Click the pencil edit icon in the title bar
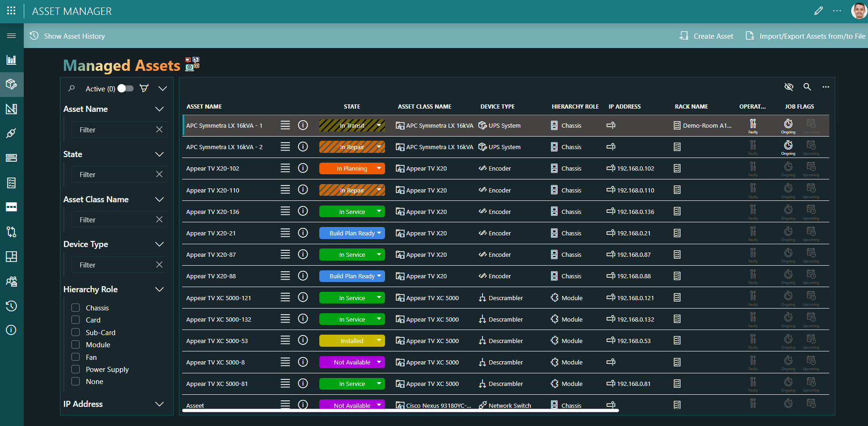Viewport: 868px width, 426px height. coord(819,10)
